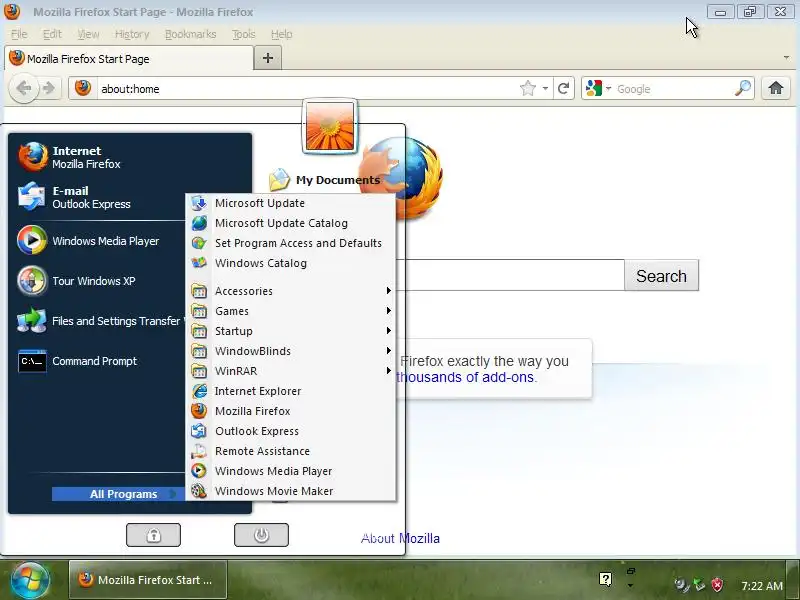Open Microsoft Update Catalog

point(291,223)
